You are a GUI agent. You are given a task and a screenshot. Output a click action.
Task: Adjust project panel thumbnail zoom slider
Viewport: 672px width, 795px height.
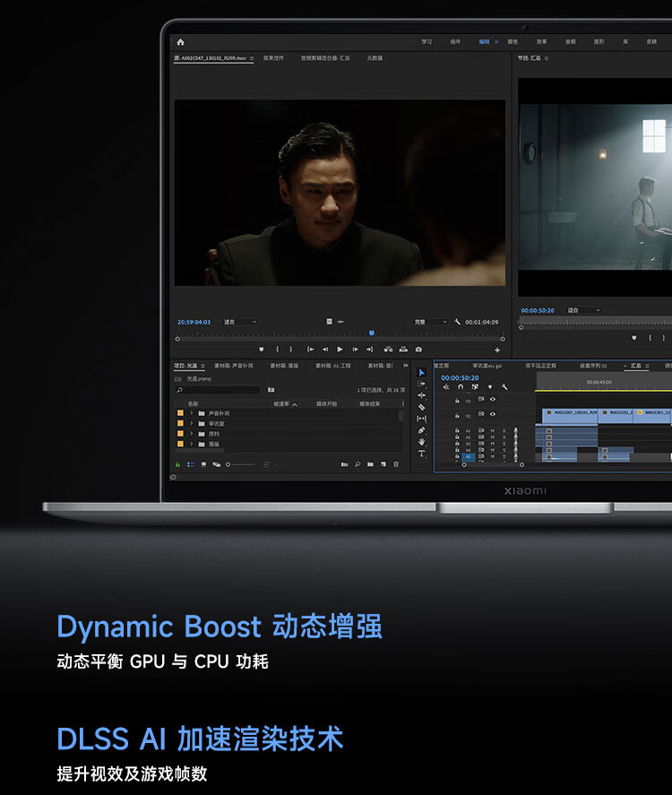click(x=241, y=464)
